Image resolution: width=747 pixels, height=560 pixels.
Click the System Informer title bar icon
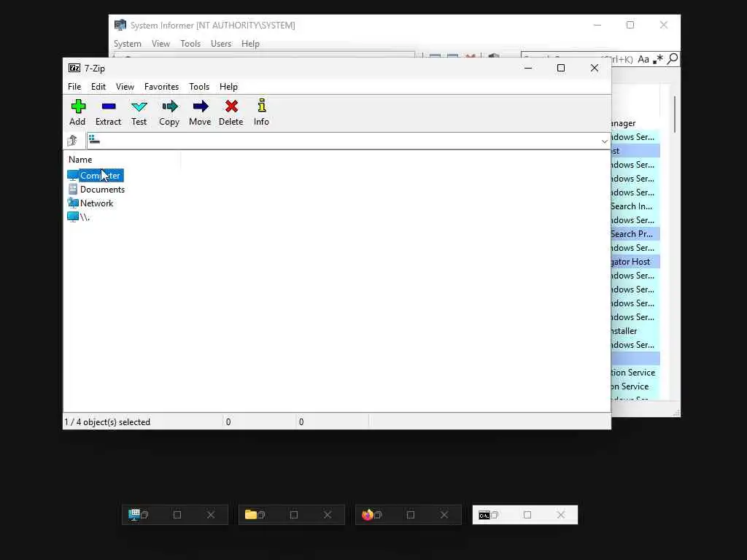[120, 25]
